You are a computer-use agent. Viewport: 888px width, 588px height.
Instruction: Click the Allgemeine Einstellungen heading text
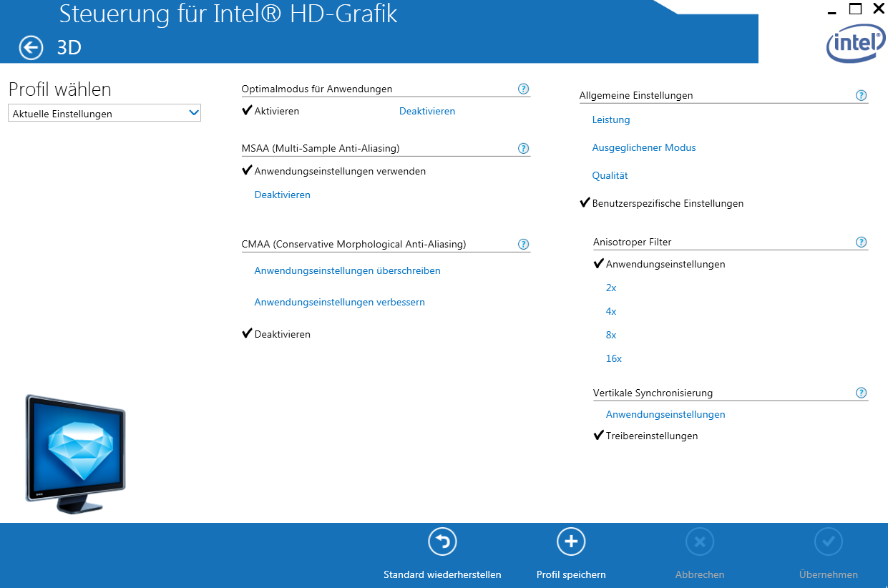tap(636, 95)
